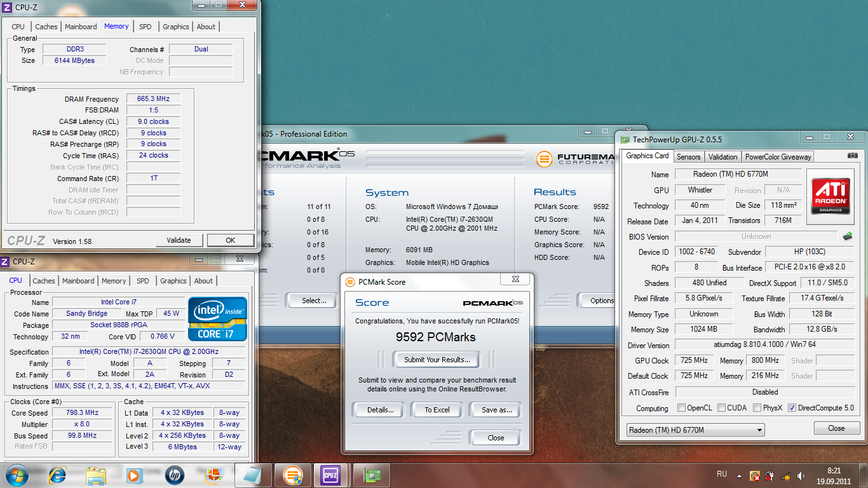Click the CPU-Z taskbar button
The width and height of the screenshot is (868, 488).
(330, 475)
